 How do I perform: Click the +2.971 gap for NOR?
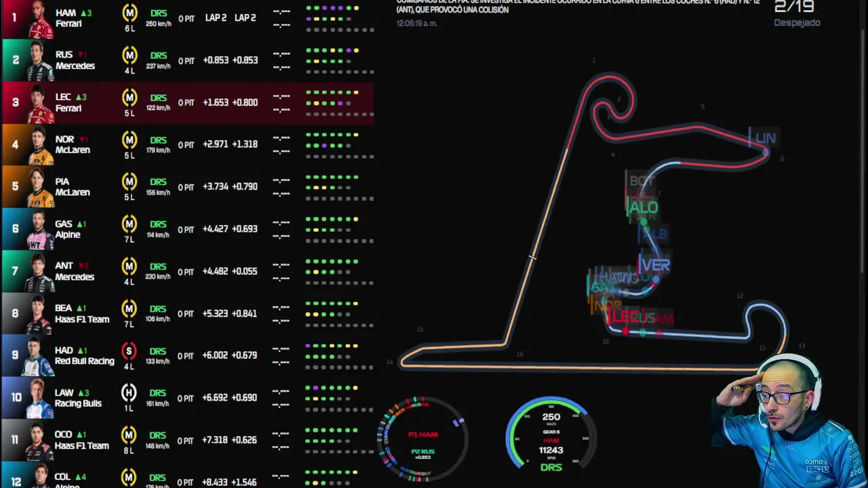216,144
